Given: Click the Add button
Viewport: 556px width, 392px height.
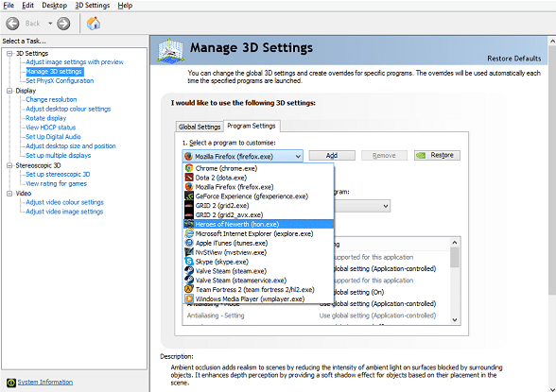Looking at the screenshot, I should (x=332, y=156).
